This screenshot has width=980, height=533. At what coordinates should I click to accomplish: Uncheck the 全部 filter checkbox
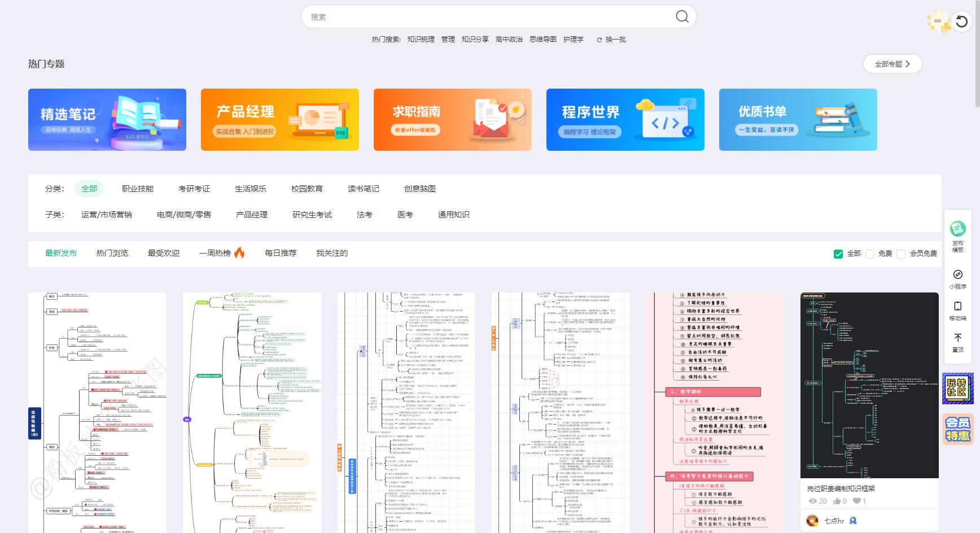pos(838,255)
